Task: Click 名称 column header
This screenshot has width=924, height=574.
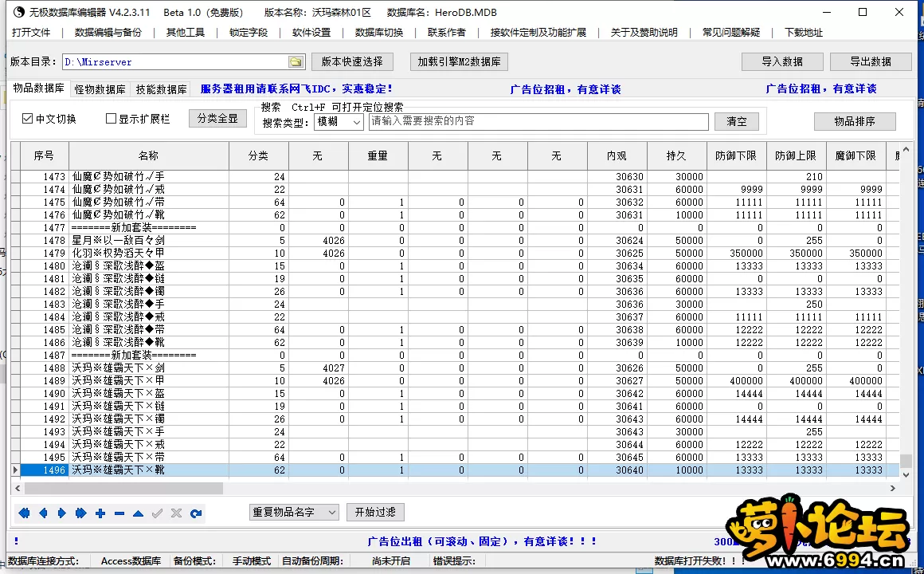Action: coord(148,155)
